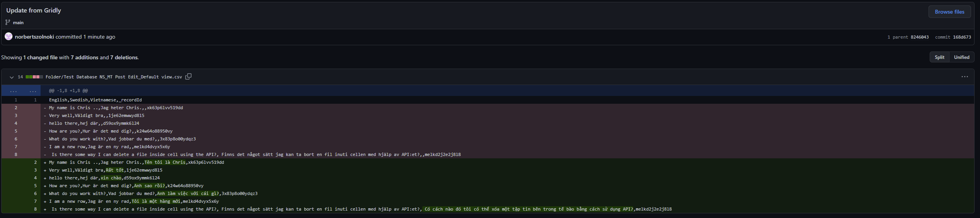Open parent commit 8246043
The height and width of the screenshot is (218, 980).
coord(919,37)
